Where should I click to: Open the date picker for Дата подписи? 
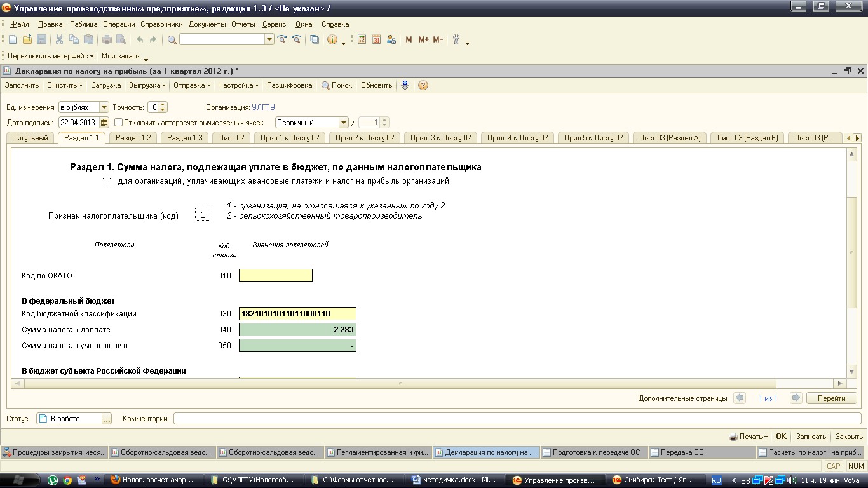[105, 123]
